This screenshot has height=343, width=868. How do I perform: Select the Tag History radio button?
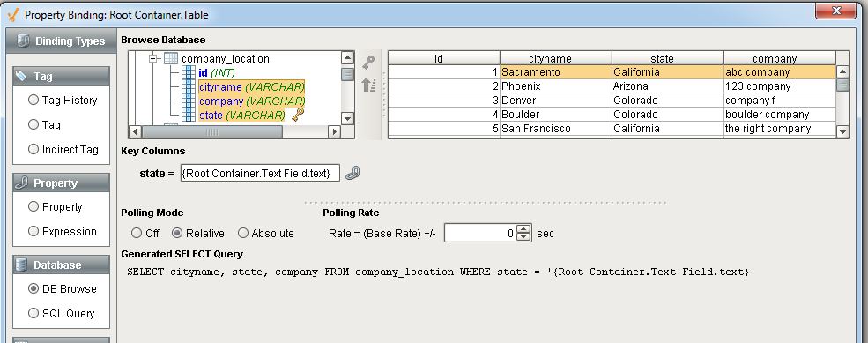tap(33, 100)
